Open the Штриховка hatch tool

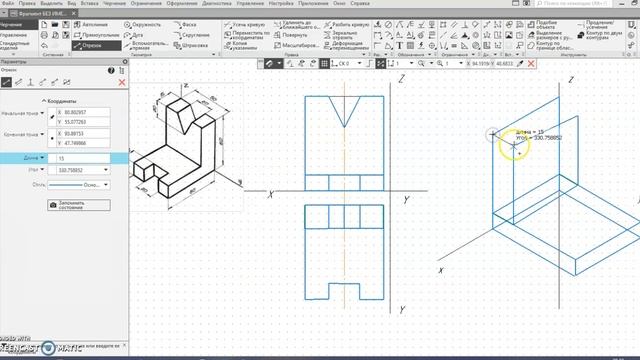point(191,45)
